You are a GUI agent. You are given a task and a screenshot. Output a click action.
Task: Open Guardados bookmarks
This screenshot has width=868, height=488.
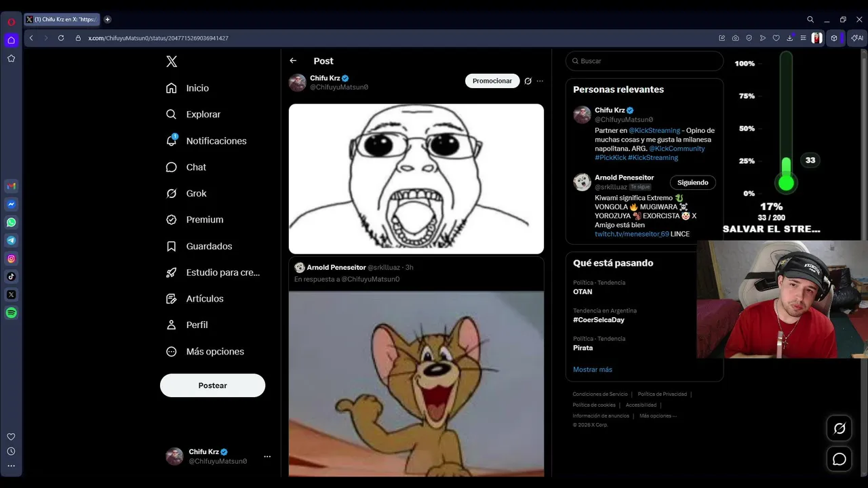click(199, 246)
